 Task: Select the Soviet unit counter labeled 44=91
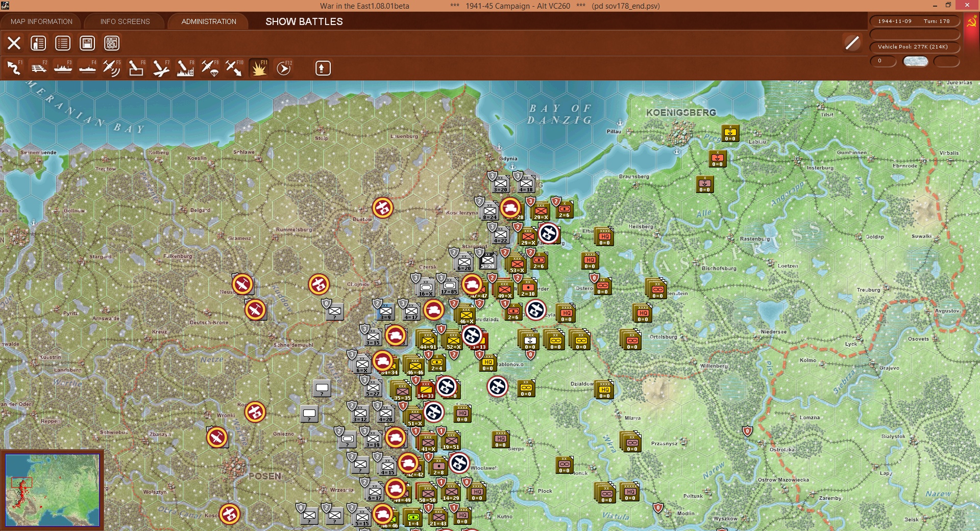click(428, 341)
